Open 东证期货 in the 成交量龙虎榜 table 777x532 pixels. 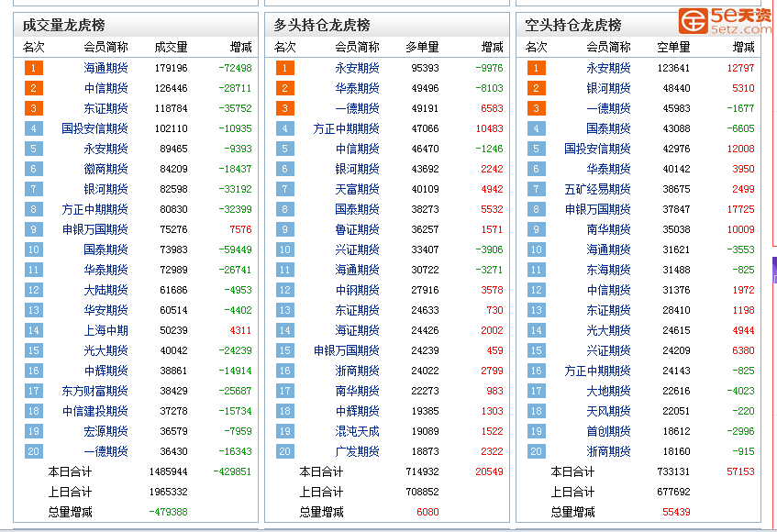click(x=105, y=108)
